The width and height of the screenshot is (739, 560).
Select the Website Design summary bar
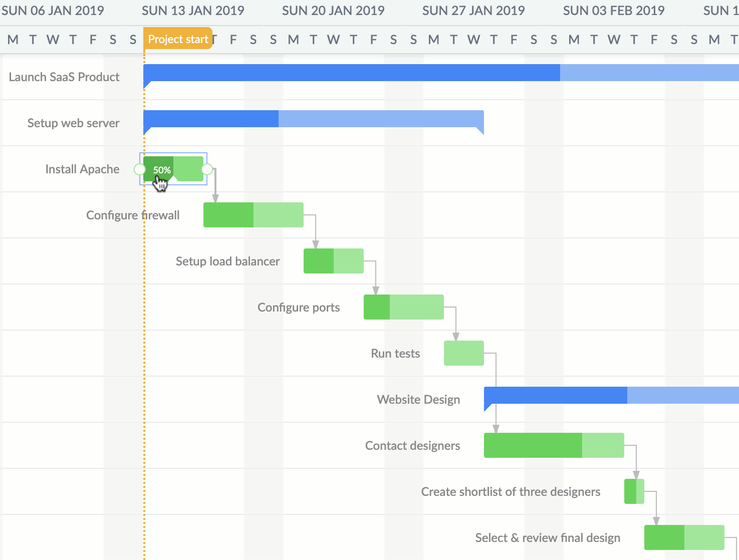coord(576,396)
